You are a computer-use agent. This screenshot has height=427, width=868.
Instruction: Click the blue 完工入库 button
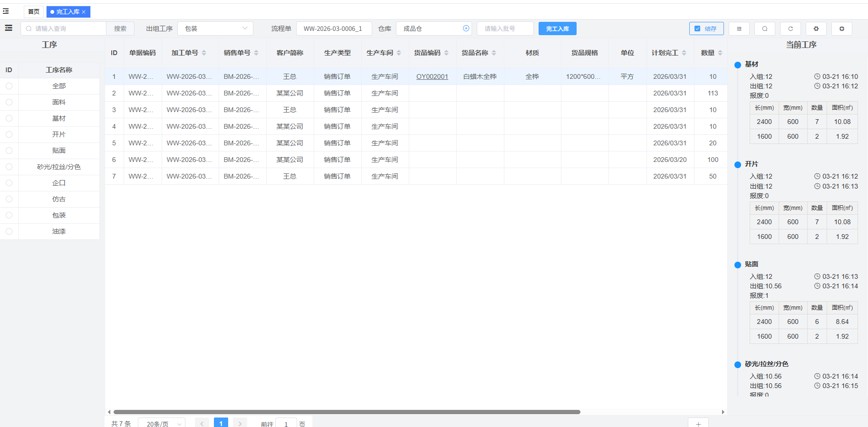[x=557, y=28]
